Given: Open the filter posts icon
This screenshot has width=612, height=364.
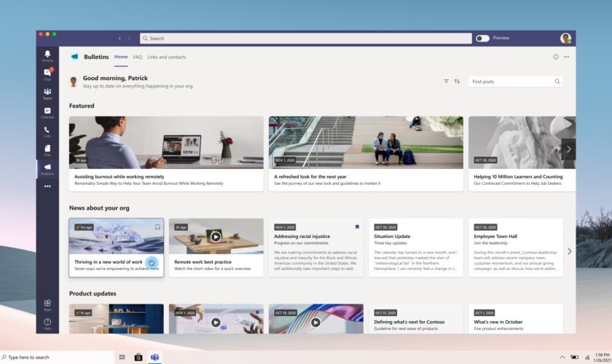Looking at the screenshot, I should [446, 81].
